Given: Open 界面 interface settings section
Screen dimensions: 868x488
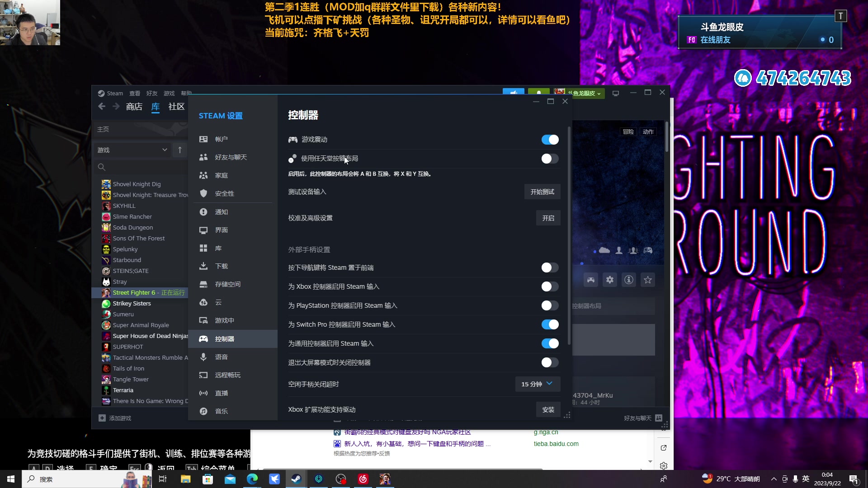Looking at the screenshot, I should [232, 230].
